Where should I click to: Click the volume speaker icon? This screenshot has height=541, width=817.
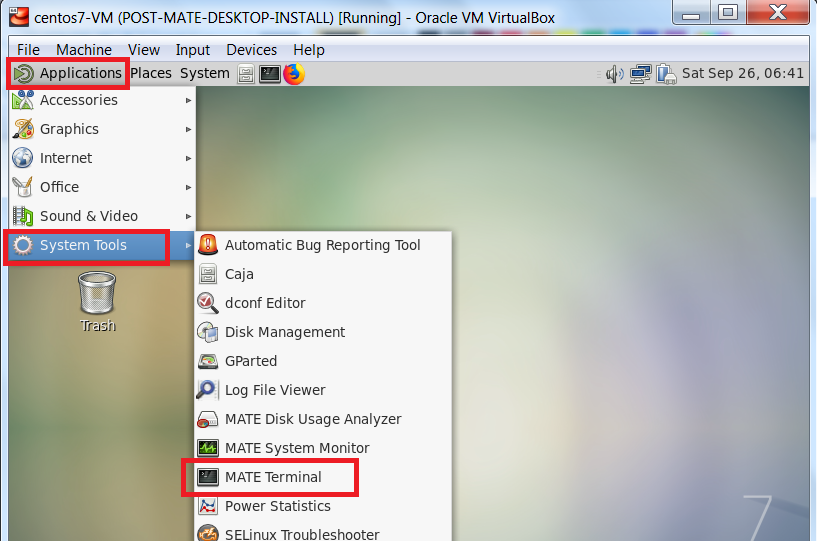click(615, 73)
